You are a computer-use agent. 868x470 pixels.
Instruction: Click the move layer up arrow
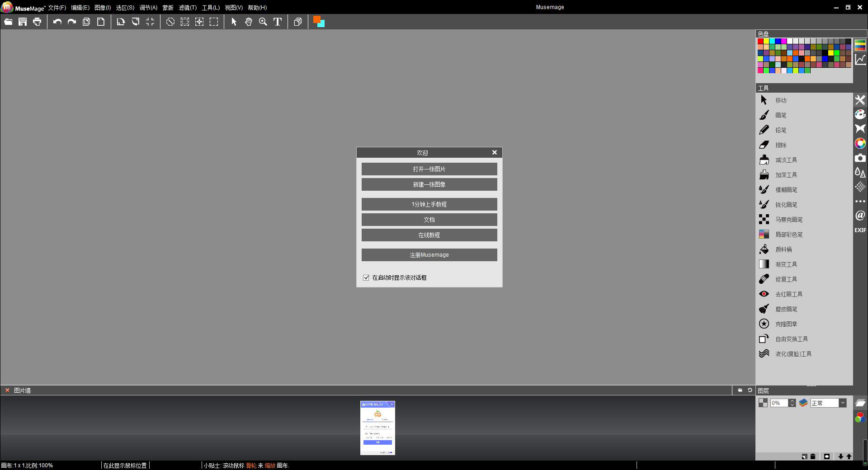tap(849, 456)
